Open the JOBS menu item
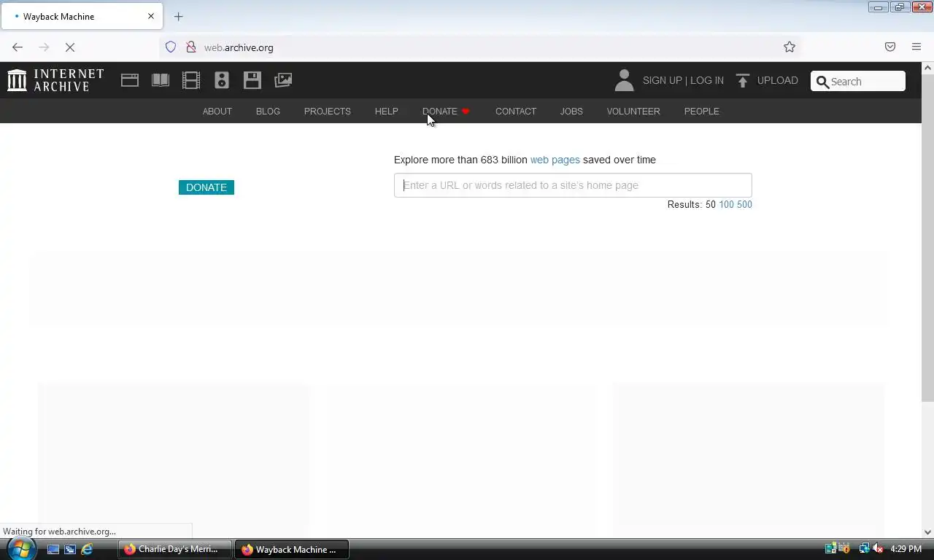The width and height of the screenshot is (934, 560). 571,111
